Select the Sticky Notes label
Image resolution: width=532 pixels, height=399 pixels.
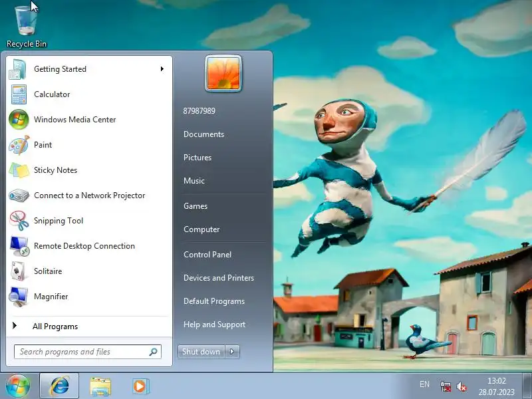click(x=56, y=170)
